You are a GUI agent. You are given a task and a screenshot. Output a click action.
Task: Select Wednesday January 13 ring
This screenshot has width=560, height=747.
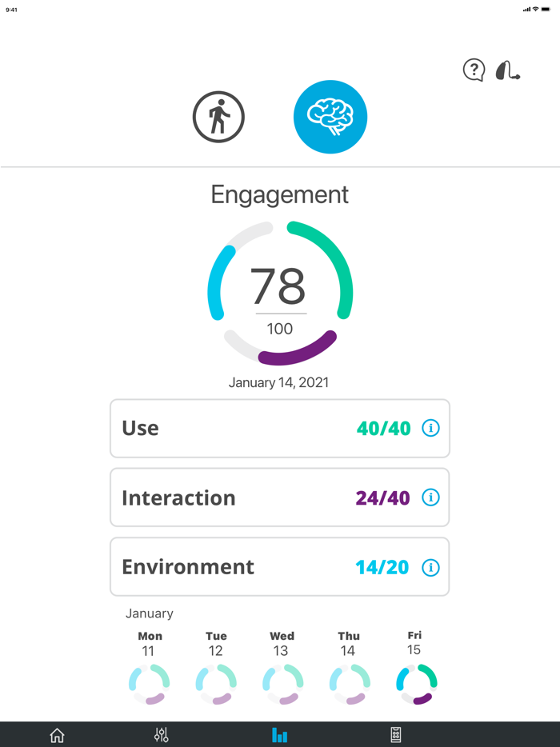coord(281,685)
